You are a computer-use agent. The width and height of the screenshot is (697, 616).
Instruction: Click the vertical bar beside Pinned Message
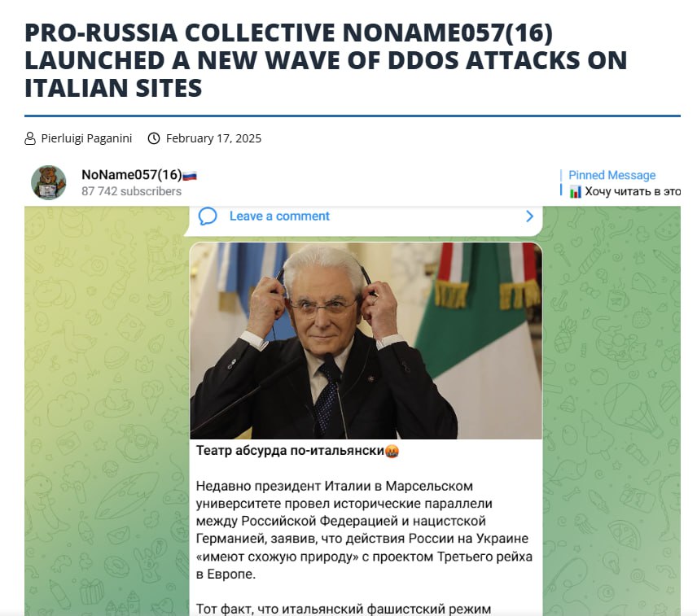point(561,182)
